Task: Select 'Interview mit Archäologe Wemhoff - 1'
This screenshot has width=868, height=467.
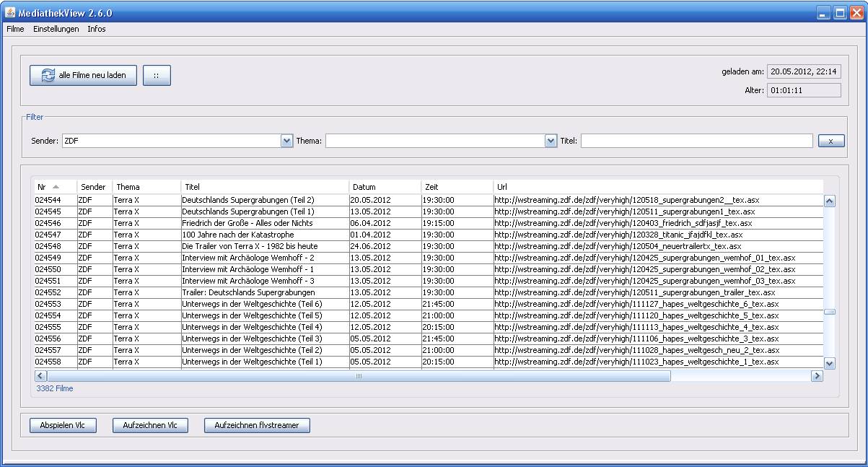Action: tap(429, 269)
